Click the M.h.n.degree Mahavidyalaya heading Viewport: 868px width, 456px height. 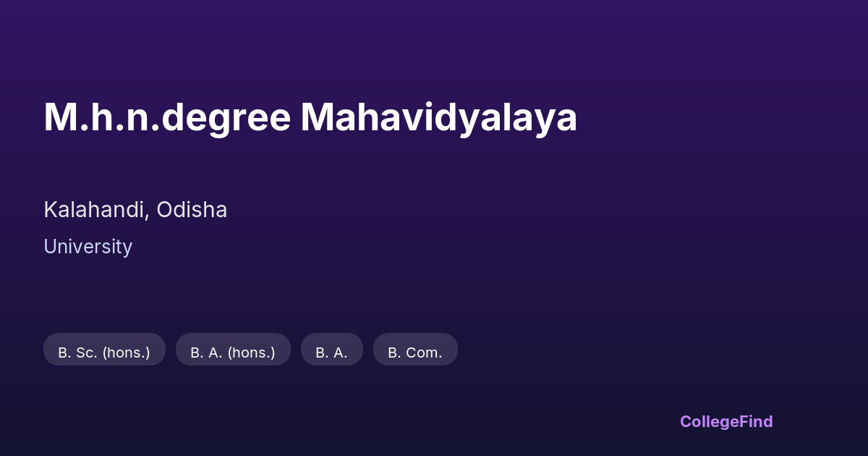point(310,118)
